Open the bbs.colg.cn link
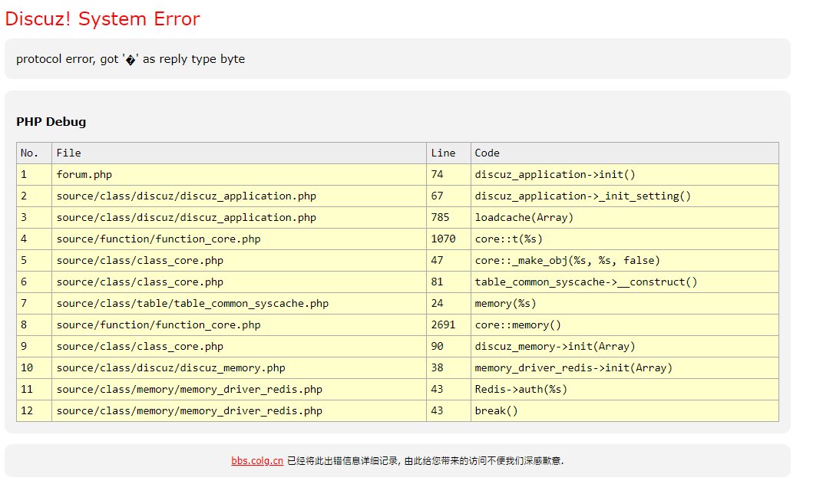This screenshot has height=504, width=823. [x=256, y=460]
